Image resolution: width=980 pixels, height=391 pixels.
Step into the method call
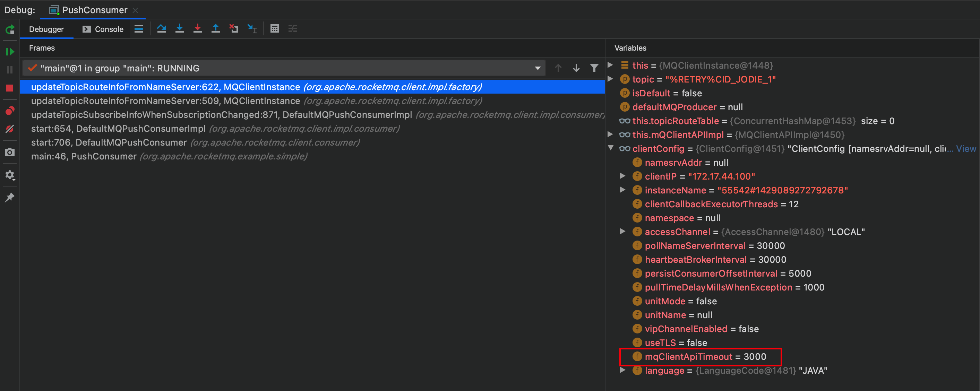(180, 28)
